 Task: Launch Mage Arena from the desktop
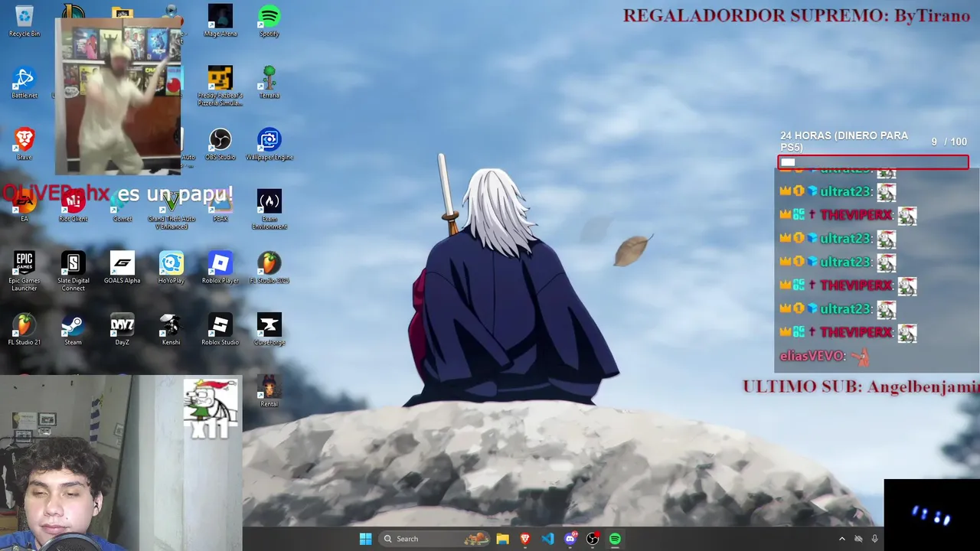pos(220,21)
